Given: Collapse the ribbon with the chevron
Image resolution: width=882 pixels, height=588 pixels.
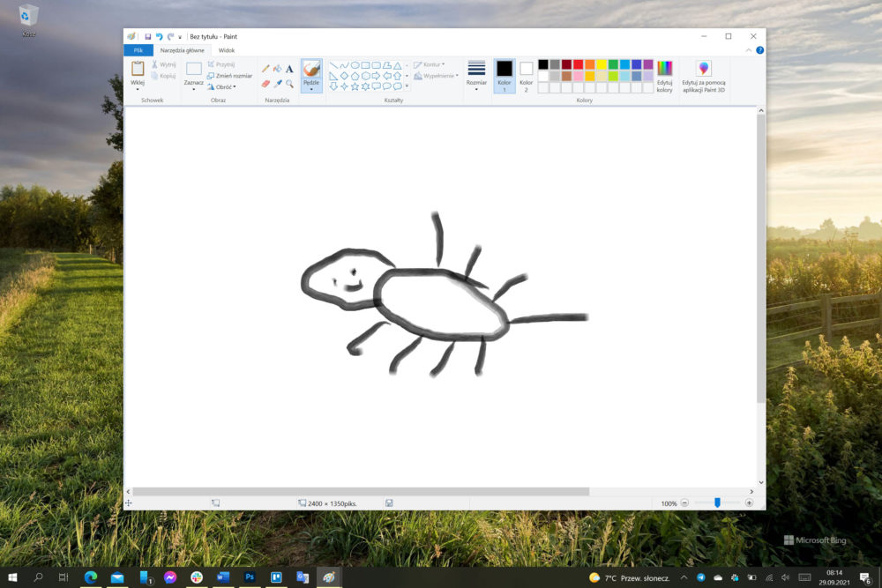Looking at the screenshot, I should coord(749,50).
